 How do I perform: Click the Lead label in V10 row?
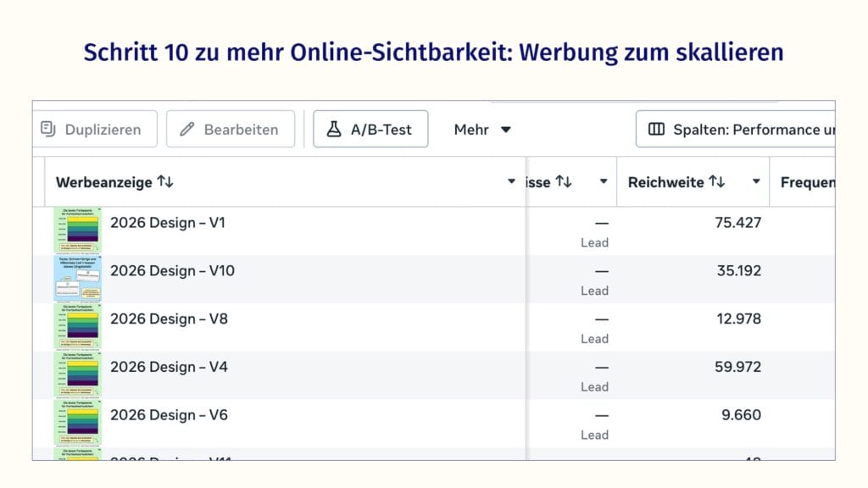coord(594,291)
